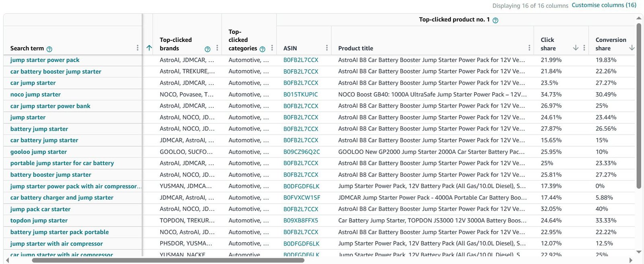Screen dimensions: 644x264
Task: Open the ASIN column options menu
Action: (x=327, y=48)
